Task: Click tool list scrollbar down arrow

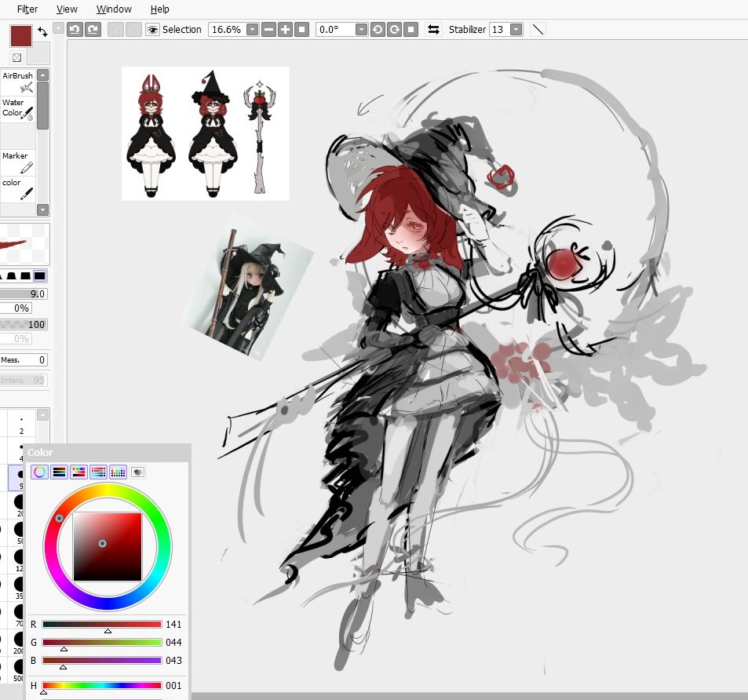Action: [x=42, y=210]
